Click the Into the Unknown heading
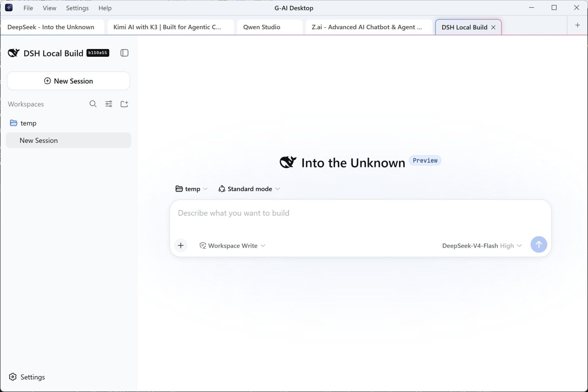 [353, 163]
